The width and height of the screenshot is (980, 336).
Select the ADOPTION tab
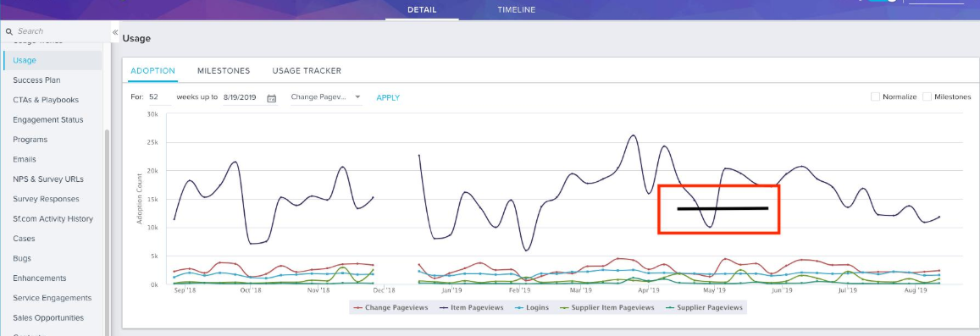tap(152, 71)
